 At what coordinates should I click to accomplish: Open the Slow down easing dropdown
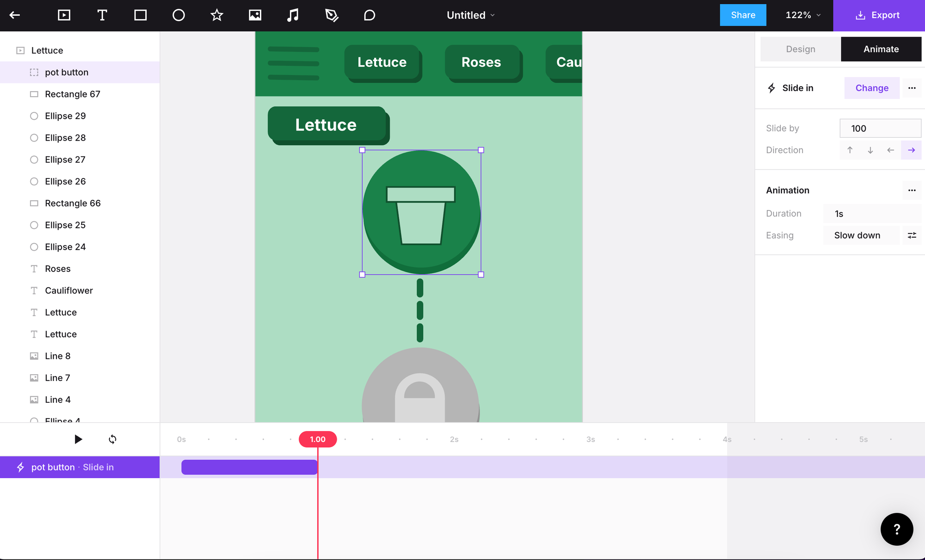[x=861, y=235]
